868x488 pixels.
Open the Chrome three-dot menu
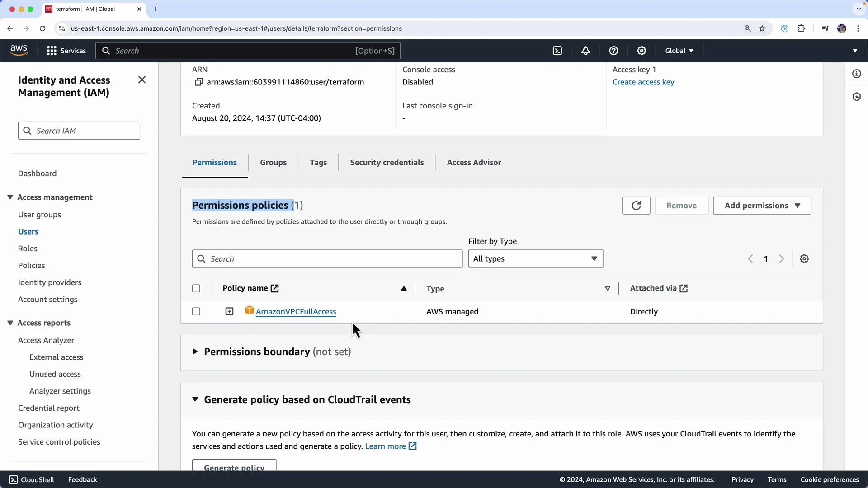click(858, 28)
